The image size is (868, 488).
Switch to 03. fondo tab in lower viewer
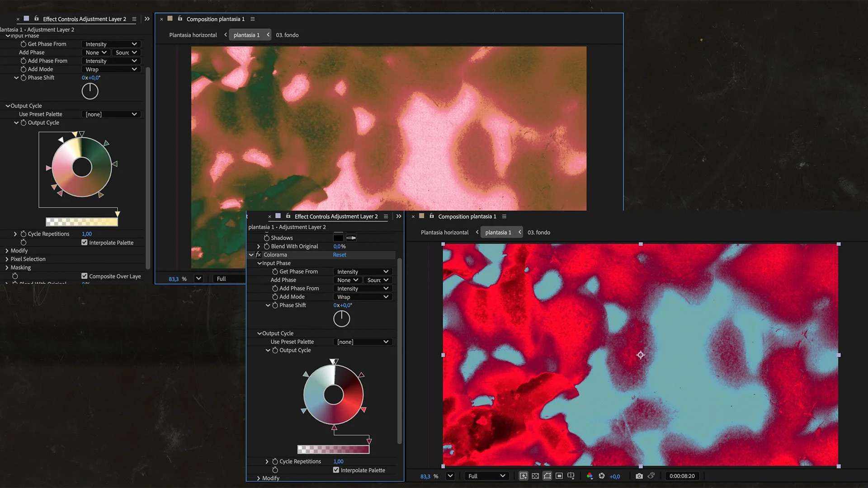coord(538,232)
